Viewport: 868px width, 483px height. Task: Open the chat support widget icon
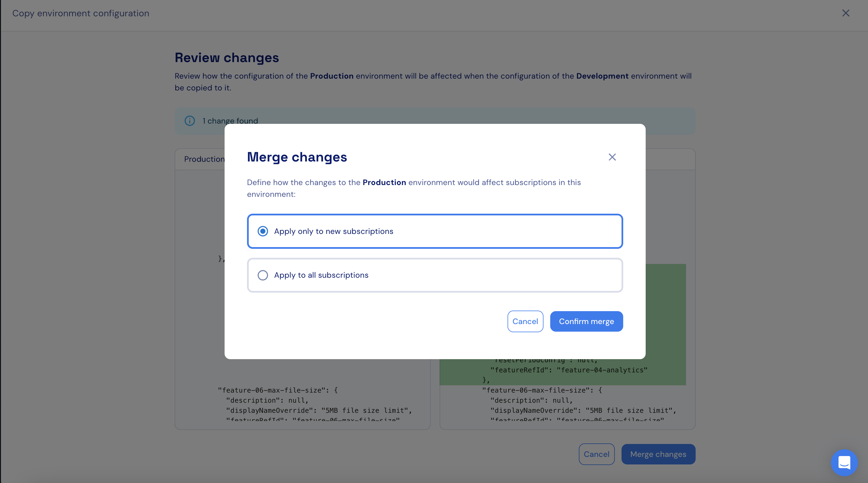click(844, 463)
